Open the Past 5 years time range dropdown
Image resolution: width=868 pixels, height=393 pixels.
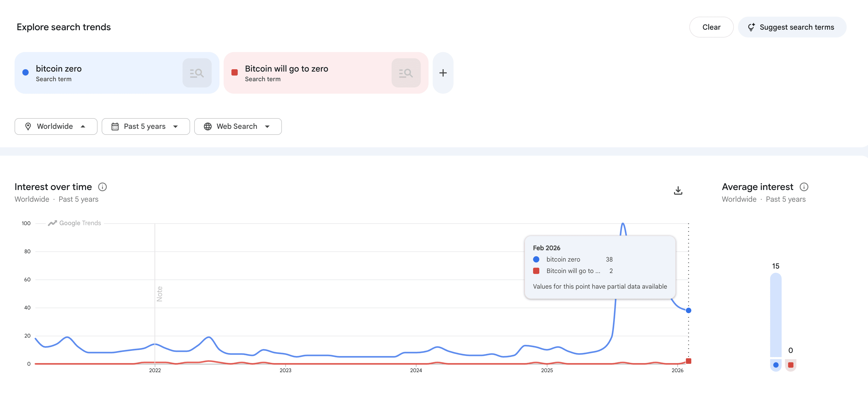click(146, 126)
